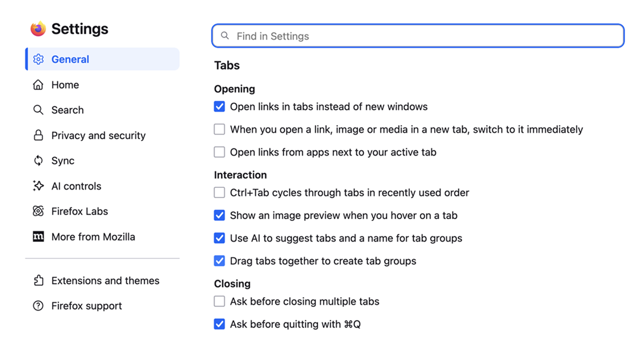Click the Closing subsection heading
The width and height of the screenshot is (644, 342).
(x=232, y=284)
